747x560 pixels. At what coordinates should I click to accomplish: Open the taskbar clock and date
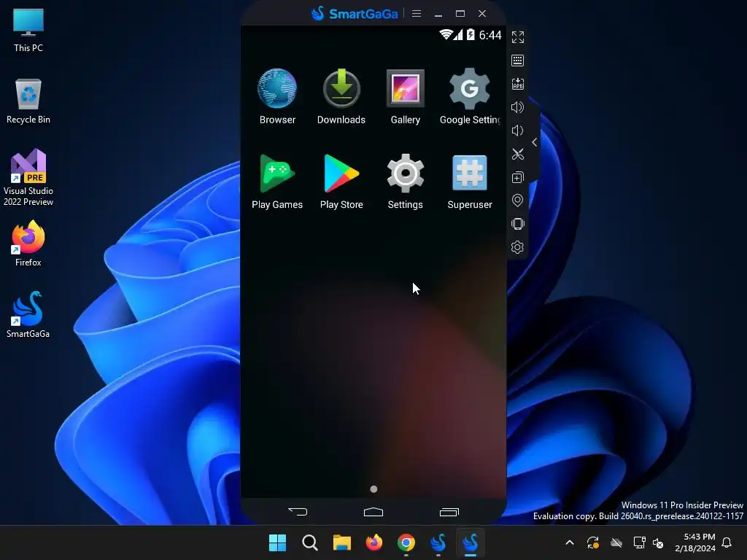tap(695, 542)
